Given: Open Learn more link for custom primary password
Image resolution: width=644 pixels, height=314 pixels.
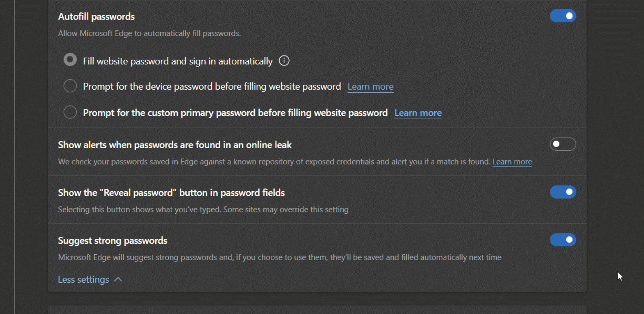Looking at the screenshot, I should tap(418, 113).
